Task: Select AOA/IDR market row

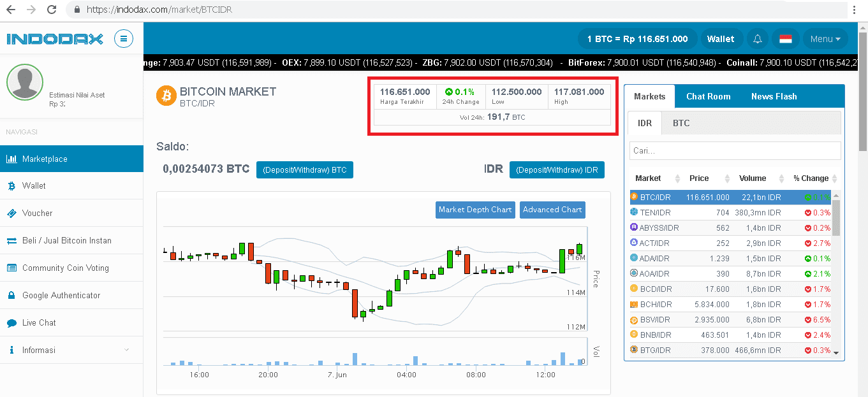Action: 731,273
